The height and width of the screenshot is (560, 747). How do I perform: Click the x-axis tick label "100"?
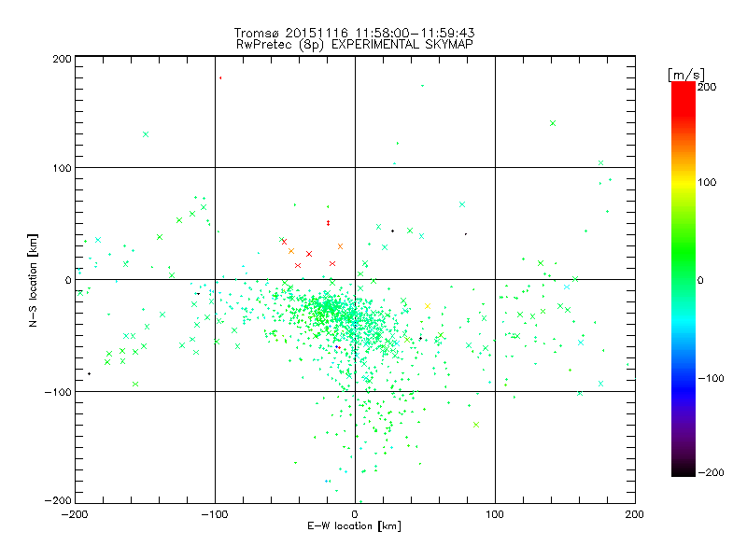click(x=495, y=514)
